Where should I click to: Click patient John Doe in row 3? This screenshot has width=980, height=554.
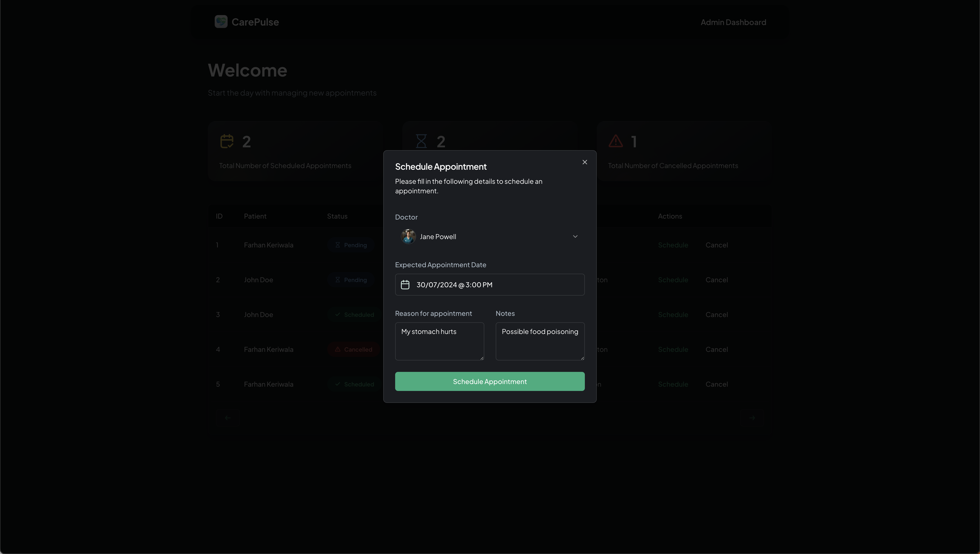pyautogui.click(x=258, y=315)
